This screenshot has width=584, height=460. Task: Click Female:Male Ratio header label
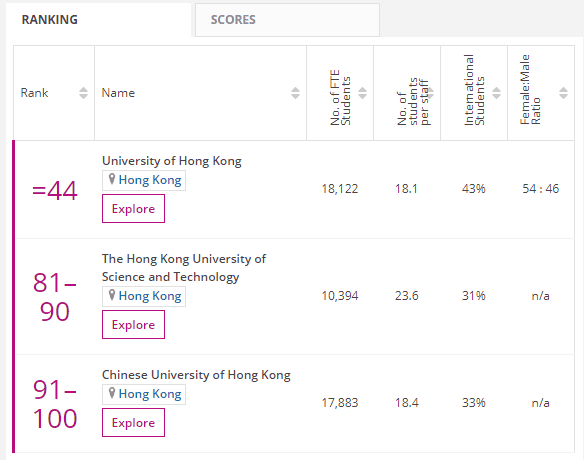530,90
